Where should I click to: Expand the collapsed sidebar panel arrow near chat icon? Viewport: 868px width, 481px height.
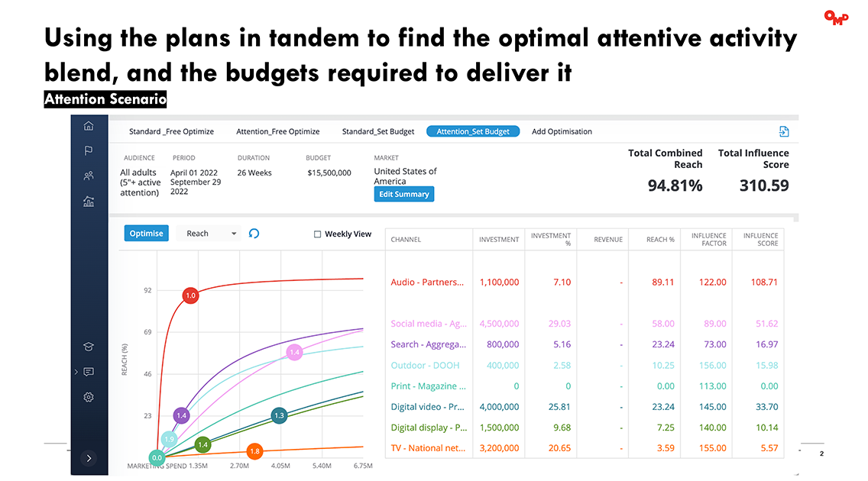pos(76,371)
